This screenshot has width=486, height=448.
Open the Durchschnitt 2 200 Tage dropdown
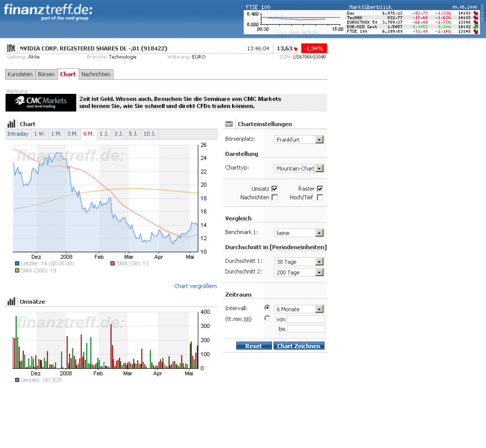(299, 272)
